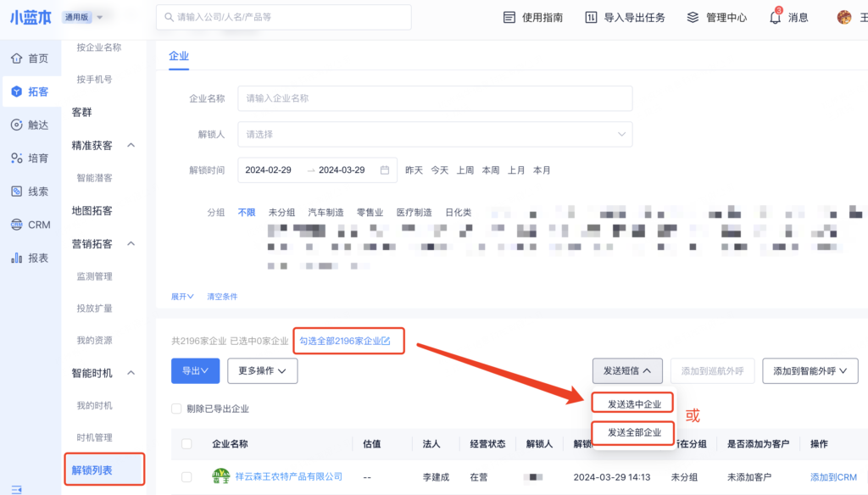868x495 pixels.
Task: Expand the 更多操作 dropdown button
Action: pos(263,370)
